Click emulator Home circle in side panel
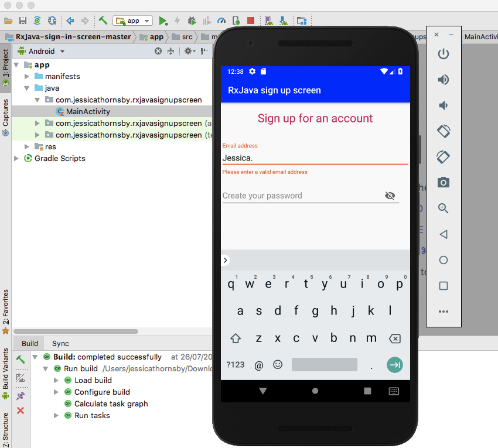Viewport: 498px width, 448px height. (x=444, y=260)
